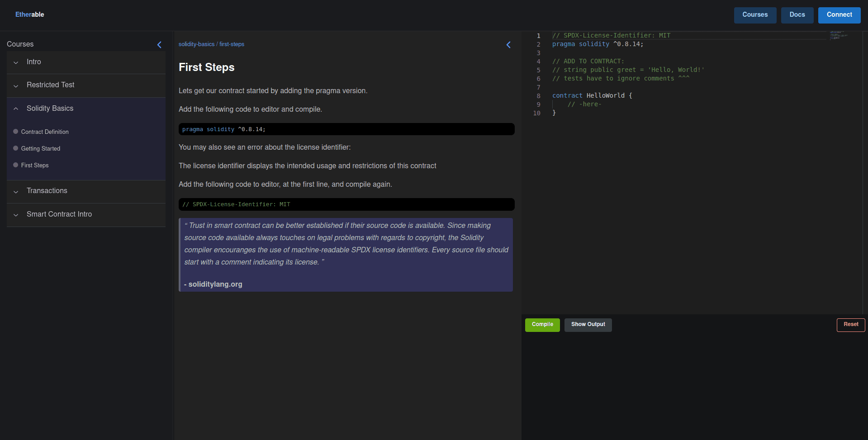Image resolution: width=868 pixels, height=440 pixels.
Task: Click the First Steps status dot
Action: (x=16, y=165)
